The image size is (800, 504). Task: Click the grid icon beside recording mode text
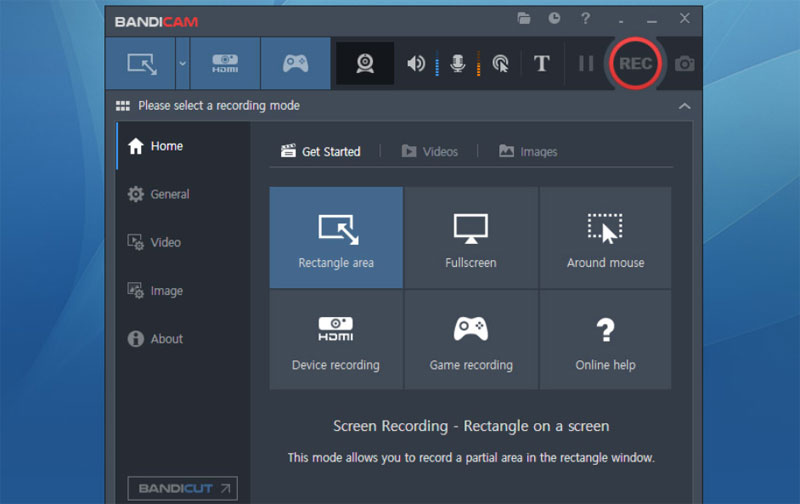[122, 106]
